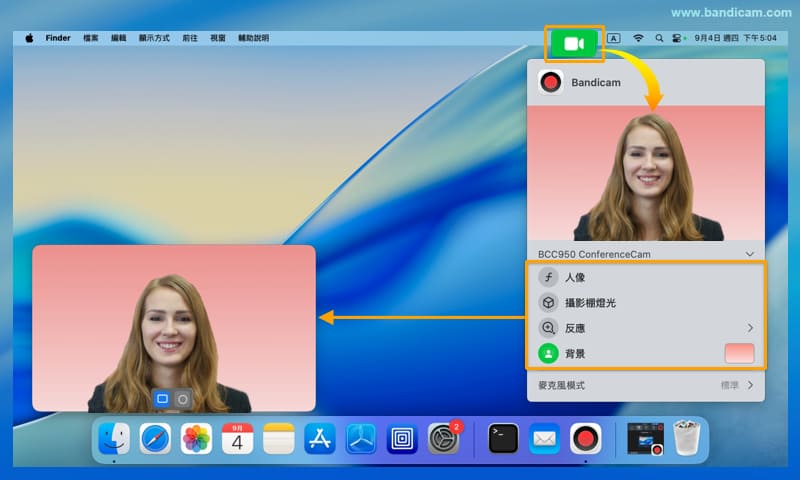Click the date and time in menu bar
This screenshot has height=480, width=800.
(735, 38)
